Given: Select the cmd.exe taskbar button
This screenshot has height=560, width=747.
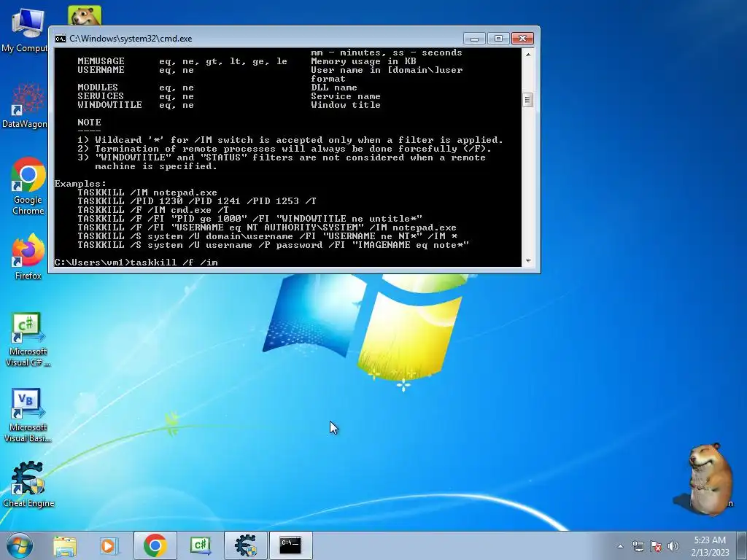Looking at the screenshot, I should coord(290,545).
